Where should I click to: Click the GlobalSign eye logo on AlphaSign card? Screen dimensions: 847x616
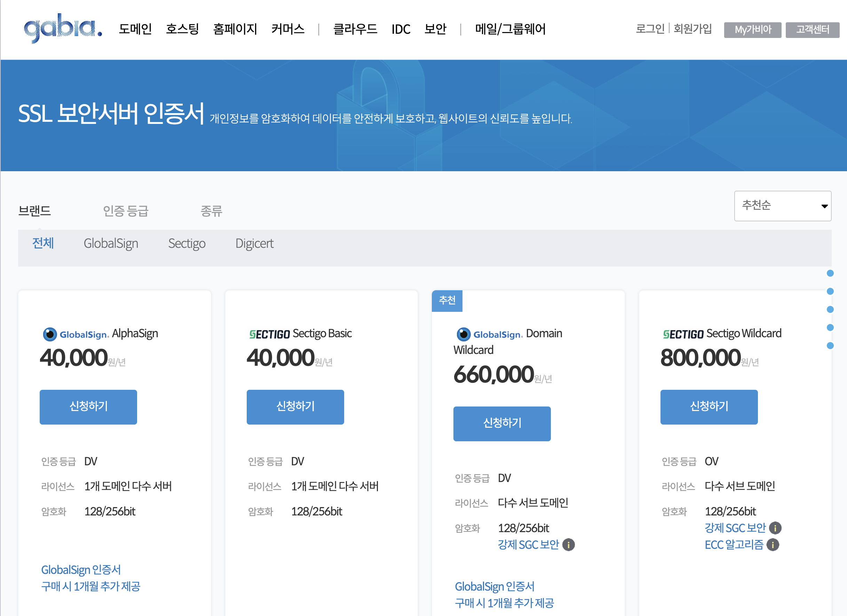coord(50,334)
